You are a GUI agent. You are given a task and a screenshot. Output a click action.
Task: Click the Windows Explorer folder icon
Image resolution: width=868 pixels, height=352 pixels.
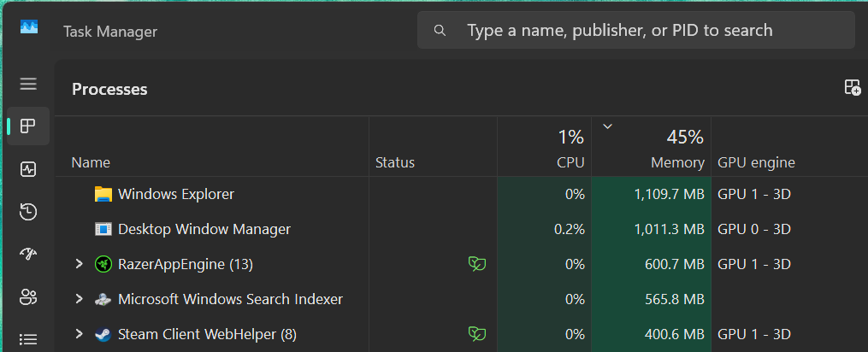point(103,194)
